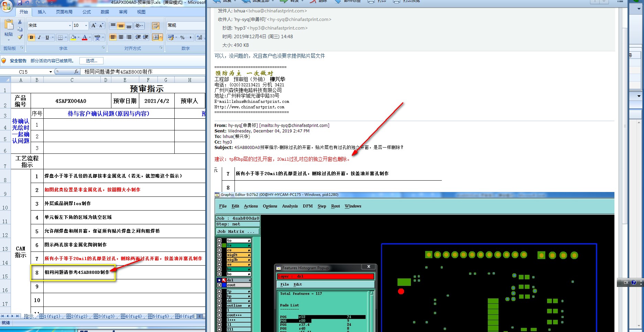The width and height of the screenshot is (644, 332).
Task: Apply percent style format
Action: tap(182, 38)
